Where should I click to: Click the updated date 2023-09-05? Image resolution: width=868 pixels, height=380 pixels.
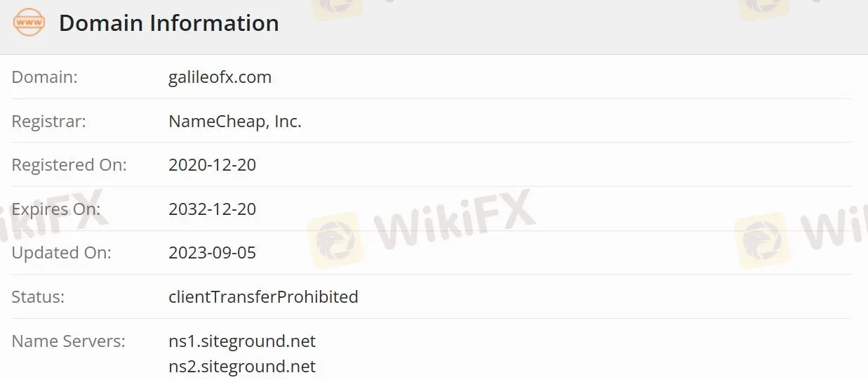(x=212, y=253)
